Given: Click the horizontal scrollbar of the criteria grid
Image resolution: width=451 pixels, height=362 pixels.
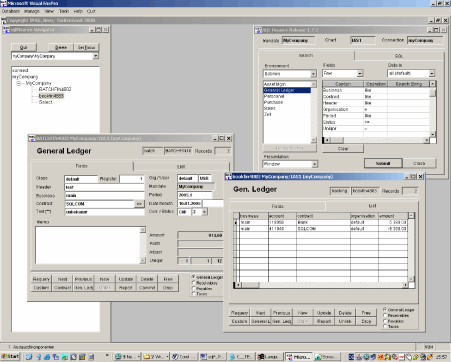Looking at the screenshot, I should click(x=377, y=140).
